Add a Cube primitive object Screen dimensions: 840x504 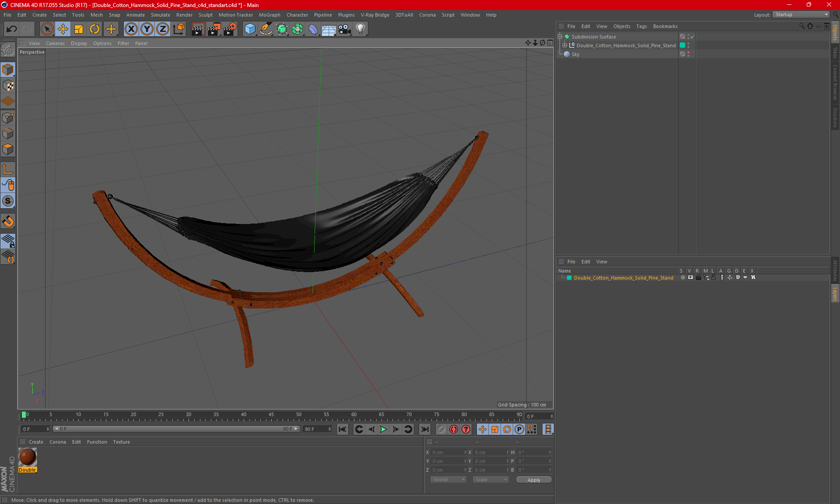(x=250, y=29)
